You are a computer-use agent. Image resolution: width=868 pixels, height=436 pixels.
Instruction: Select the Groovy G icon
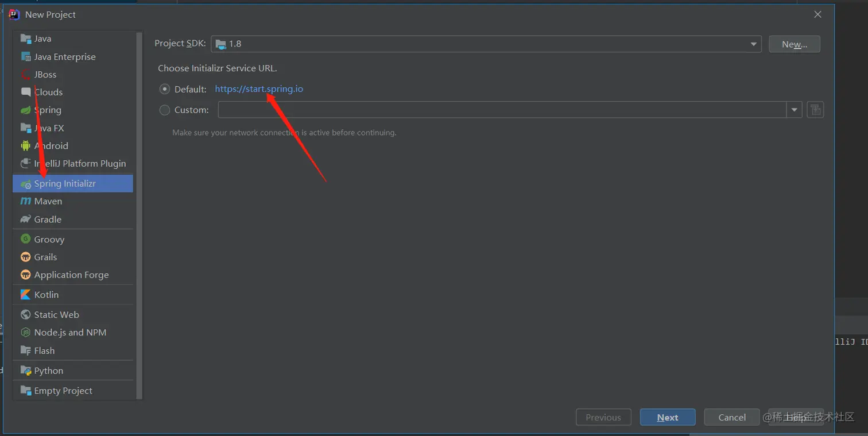(x=26, y=239)
